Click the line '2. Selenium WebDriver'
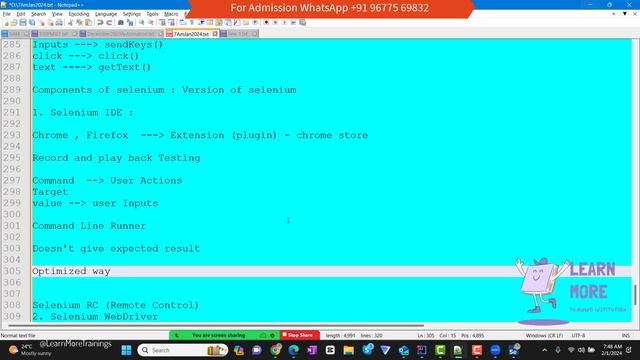640x360 pixels. [x=95, y=316]
